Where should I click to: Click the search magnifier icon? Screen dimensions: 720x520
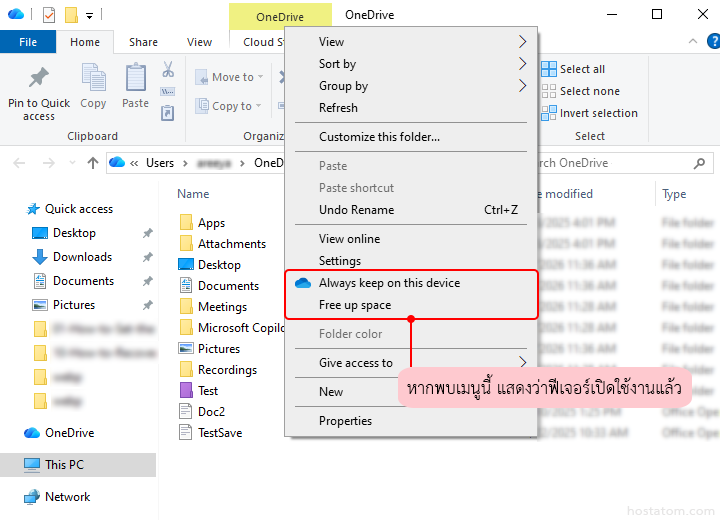699,163
